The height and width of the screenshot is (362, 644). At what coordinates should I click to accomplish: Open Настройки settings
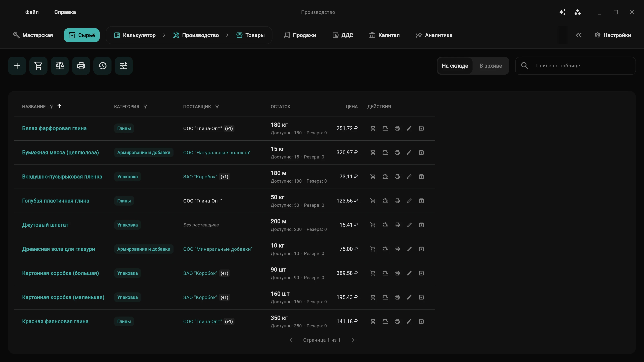click(612, 35)
